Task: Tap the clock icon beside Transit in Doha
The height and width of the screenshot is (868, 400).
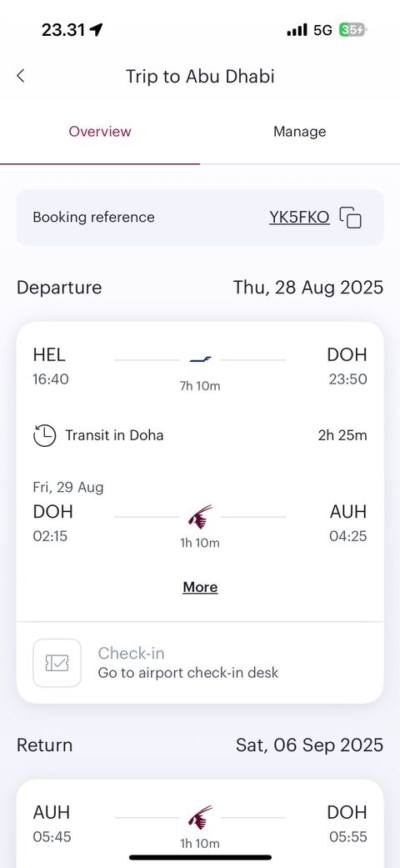Action: [44, 435]
